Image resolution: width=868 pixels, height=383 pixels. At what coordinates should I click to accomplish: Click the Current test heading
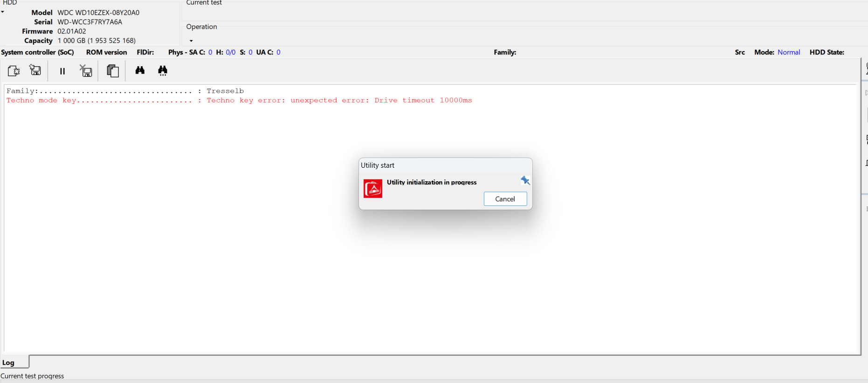[x=204, y=3]
